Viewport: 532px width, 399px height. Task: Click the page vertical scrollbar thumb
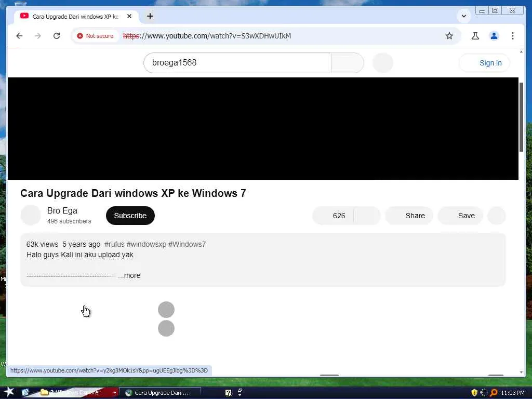click(521, 117)
